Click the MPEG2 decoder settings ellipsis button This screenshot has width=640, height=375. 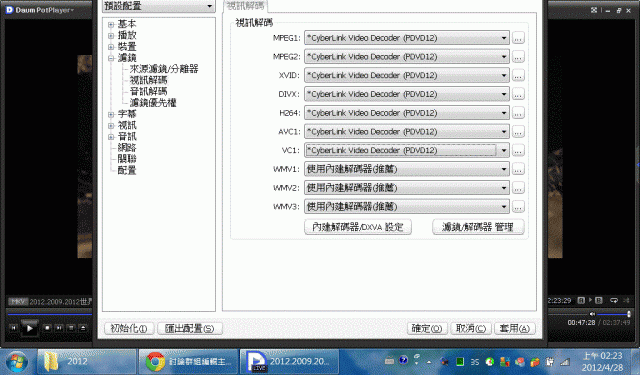(x=518, y=57)
